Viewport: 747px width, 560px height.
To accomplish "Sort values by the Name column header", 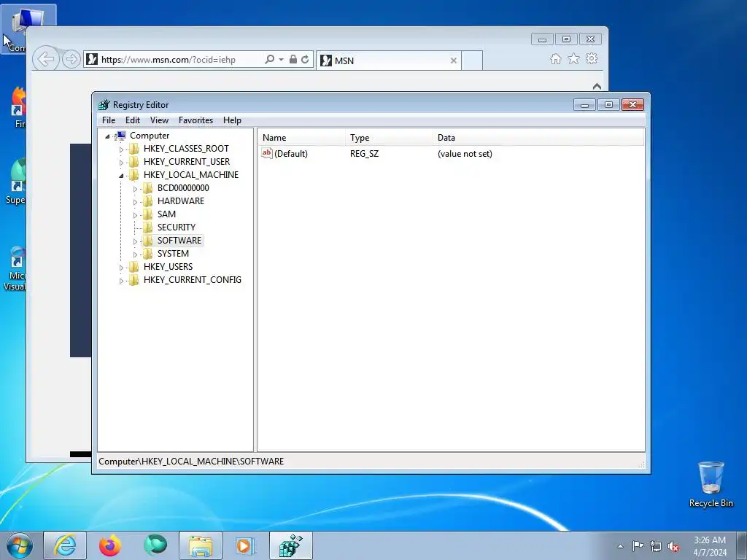I will tap(302, 138).
